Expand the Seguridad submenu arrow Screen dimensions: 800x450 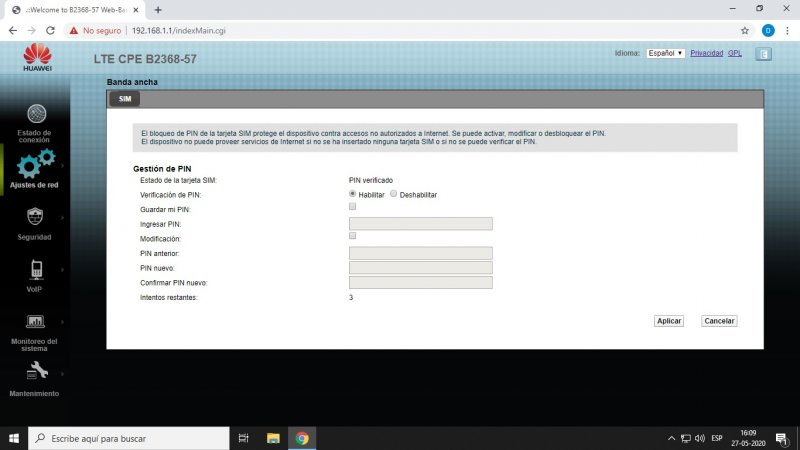(x=62, y=217)
